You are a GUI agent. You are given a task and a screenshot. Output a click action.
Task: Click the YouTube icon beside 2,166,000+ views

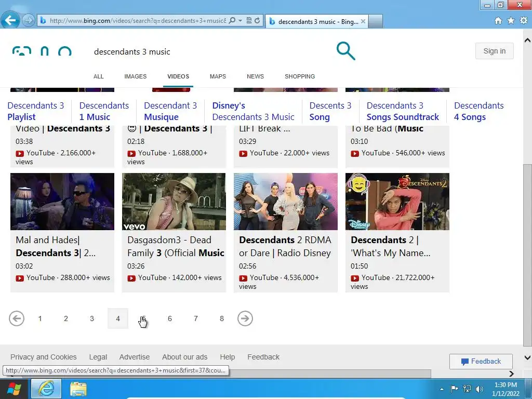(20, 153)
